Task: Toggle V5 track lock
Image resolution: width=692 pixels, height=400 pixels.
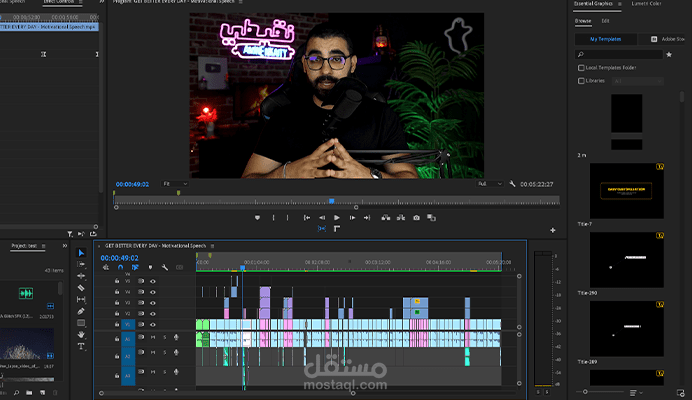Action: (117, 281)
